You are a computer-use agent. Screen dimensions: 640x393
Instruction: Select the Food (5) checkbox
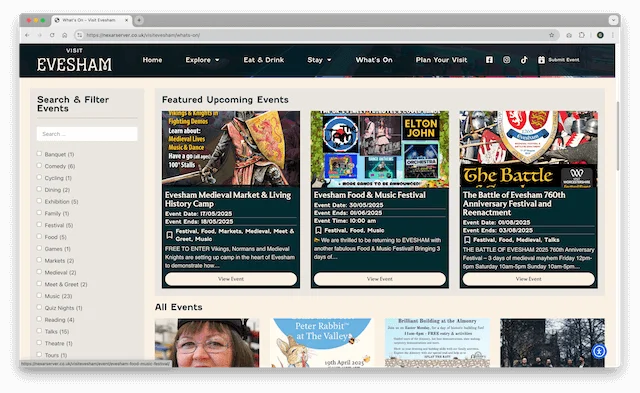[x=39, y=236]
